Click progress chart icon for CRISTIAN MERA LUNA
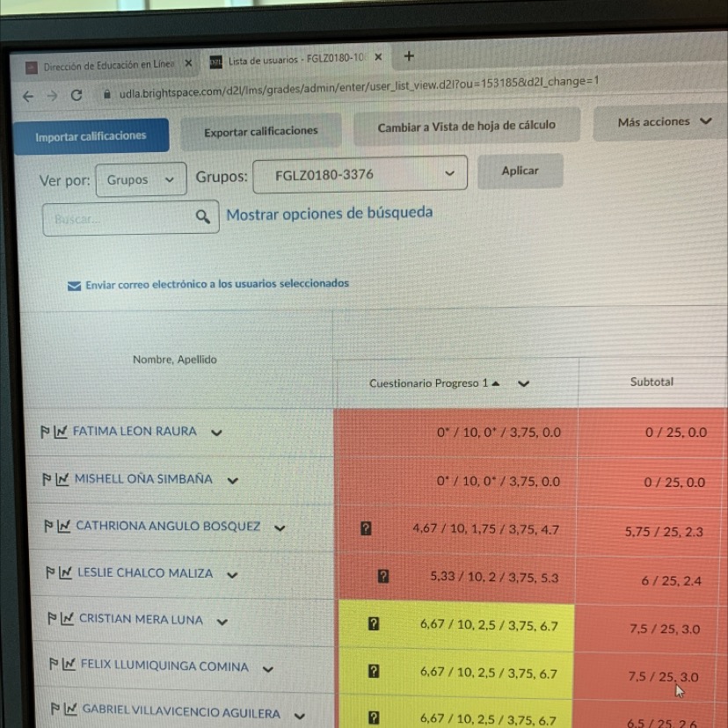Screen dimensions: 728x728 67,619
